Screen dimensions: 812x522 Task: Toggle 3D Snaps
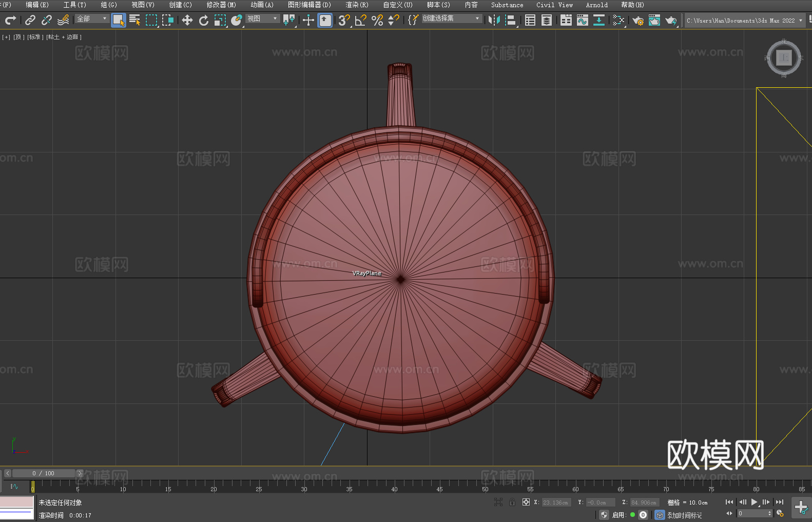[344, 20]
